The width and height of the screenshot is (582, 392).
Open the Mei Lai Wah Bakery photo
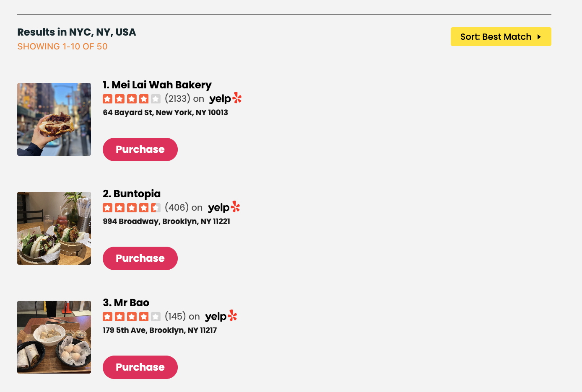[54, 119]
